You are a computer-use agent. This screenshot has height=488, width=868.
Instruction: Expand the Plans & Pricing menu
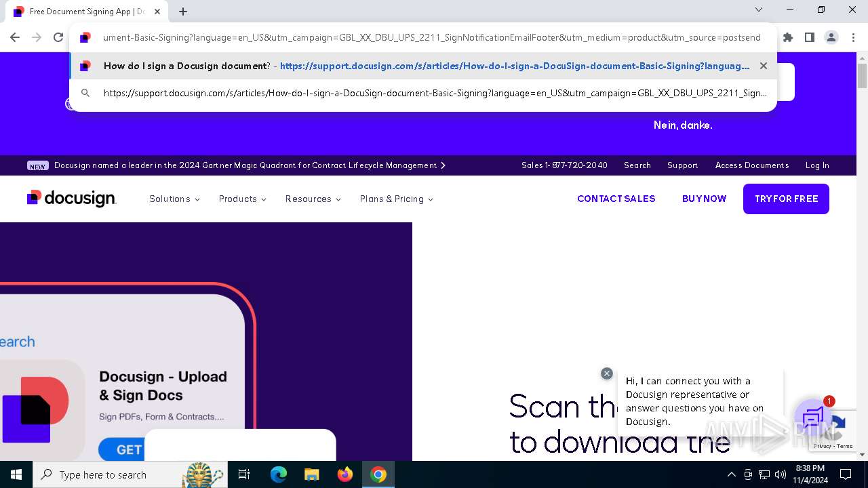tap(397, 199)
